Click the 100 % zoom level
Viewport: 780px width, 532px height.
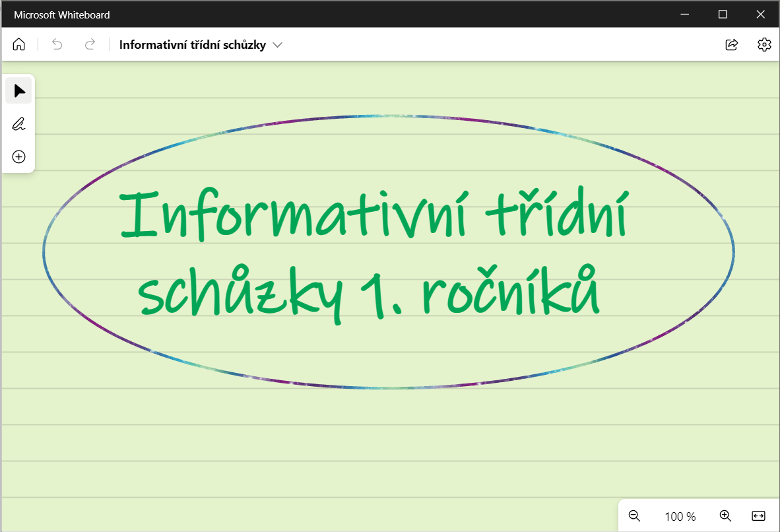(680, 516)
